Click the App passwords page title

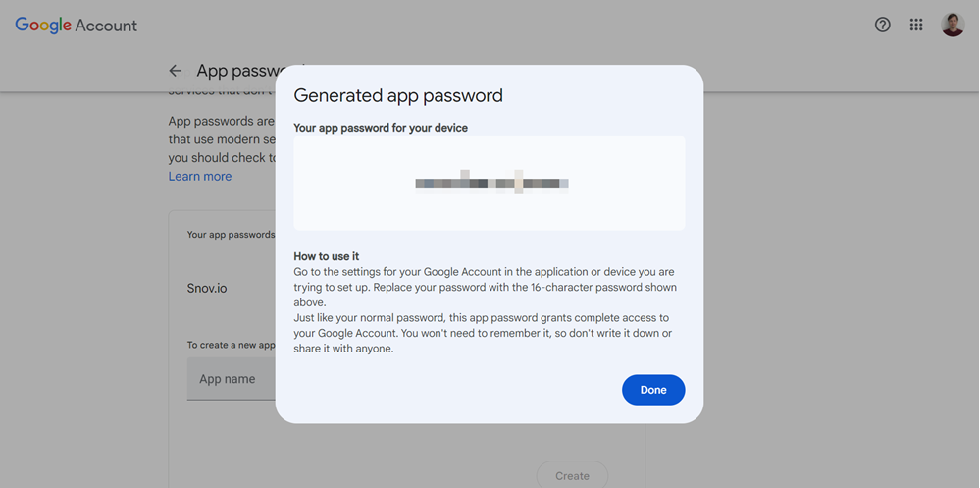pos(236,71)
